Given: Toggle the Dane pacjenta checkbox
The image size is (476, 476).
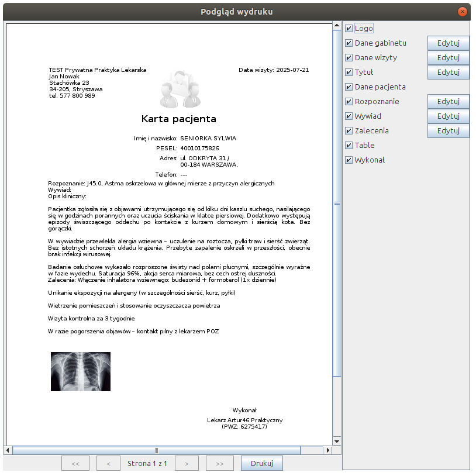Looking at the screenshot, I should point(349,87).
